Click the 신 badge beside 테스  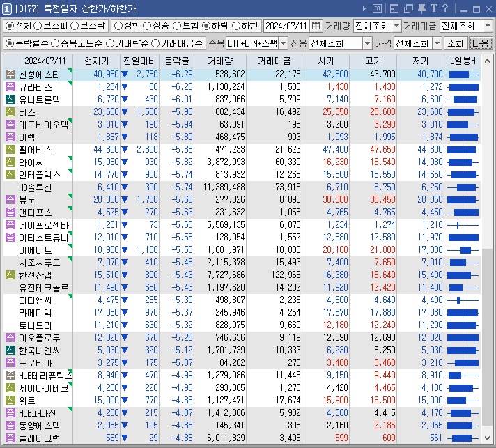10,112
